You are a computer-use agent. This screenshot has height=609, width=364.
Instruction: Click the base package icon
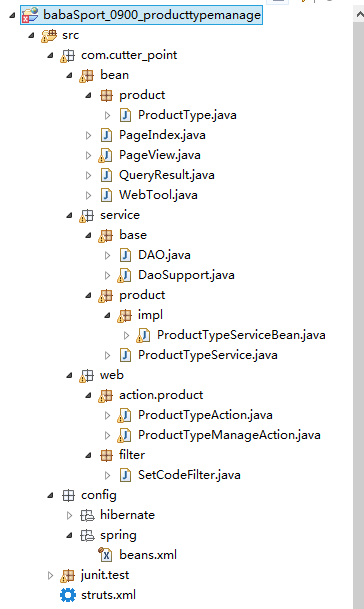click(x=106, y=235)
